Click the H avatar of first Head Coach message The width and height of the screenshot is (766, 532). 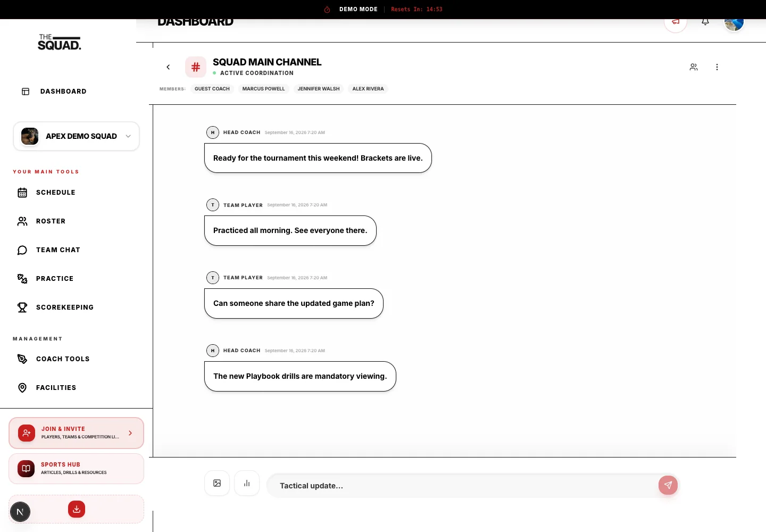click(x=213, y=132)
